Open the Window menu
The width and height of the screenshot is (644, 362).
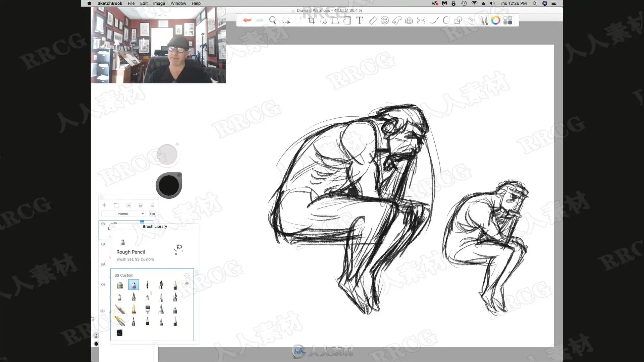click(178, 3)
